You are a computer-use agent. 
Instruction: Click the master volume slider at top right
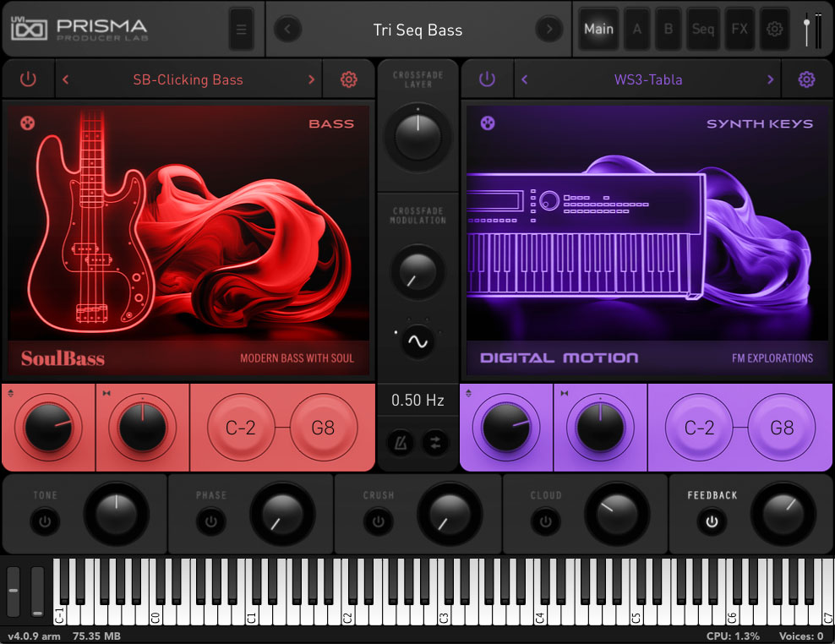(x=807, y=30)
